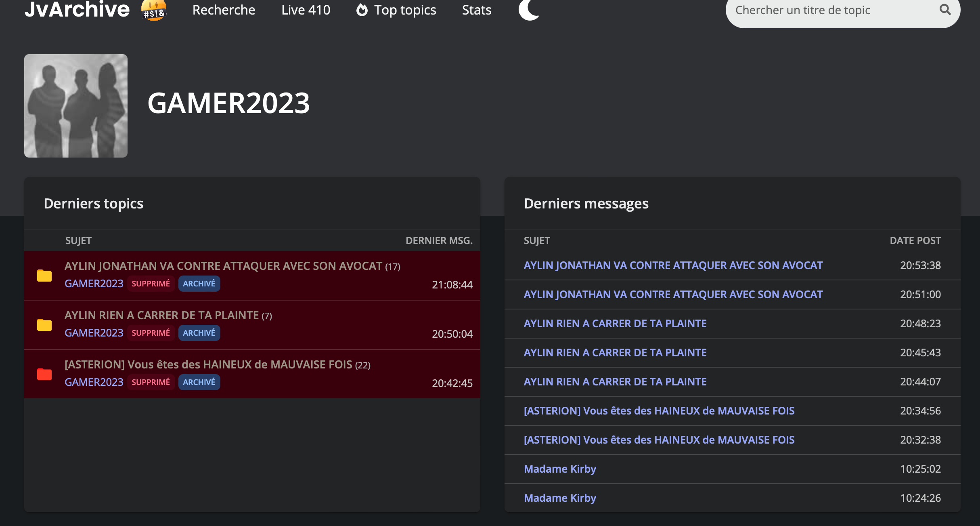980x526 pixels.
Task: Open the Recherche menu item
Action: click(224, 10)
